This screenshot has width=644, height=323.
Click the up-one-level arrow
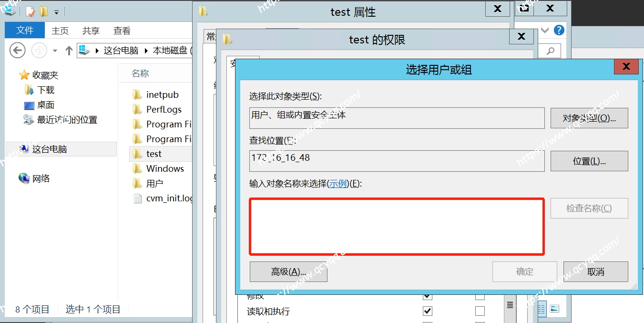[x=69, y=51]
